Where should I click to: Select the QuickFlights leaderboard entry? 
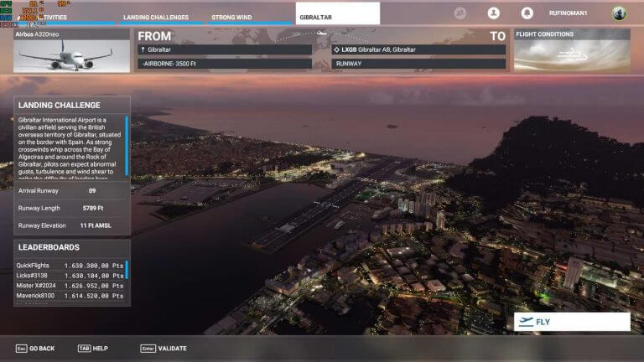(x=70, y=266)
